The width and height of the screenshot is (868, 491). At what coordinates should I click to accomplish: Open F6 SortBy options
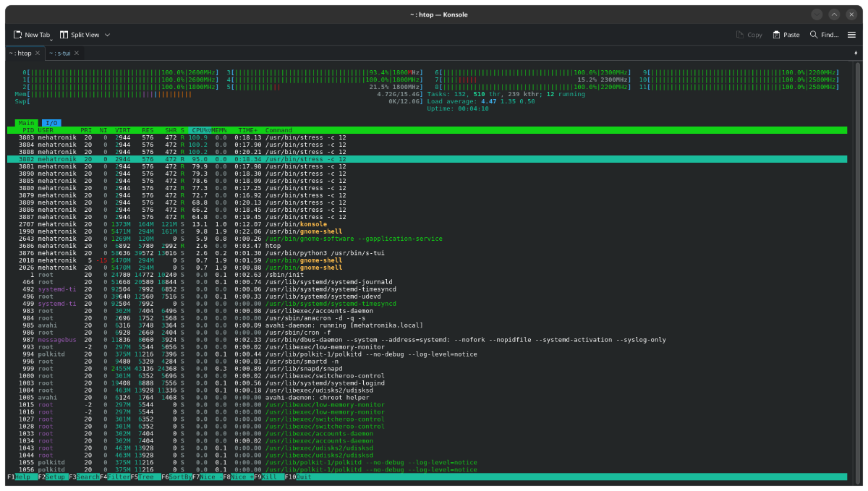(x=176, y=477)
